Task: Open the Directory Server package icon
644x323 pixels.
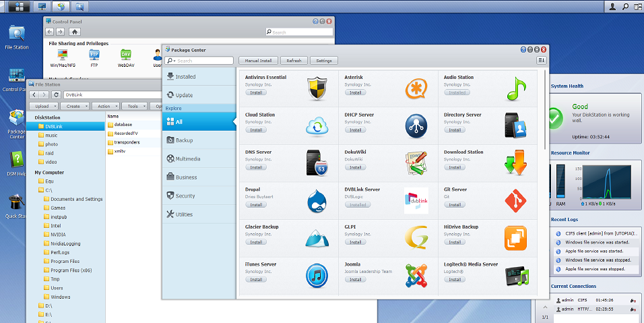Action: [515, 125]
